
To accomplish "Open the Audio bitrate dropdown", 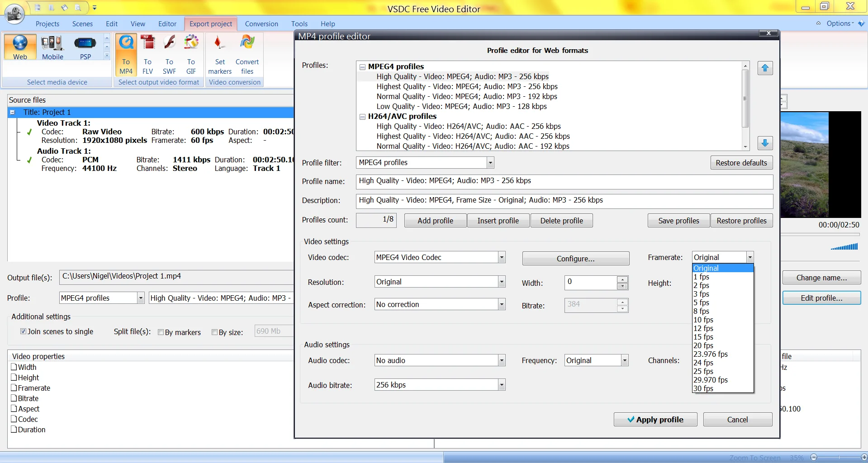I will (x=502, y=385).
